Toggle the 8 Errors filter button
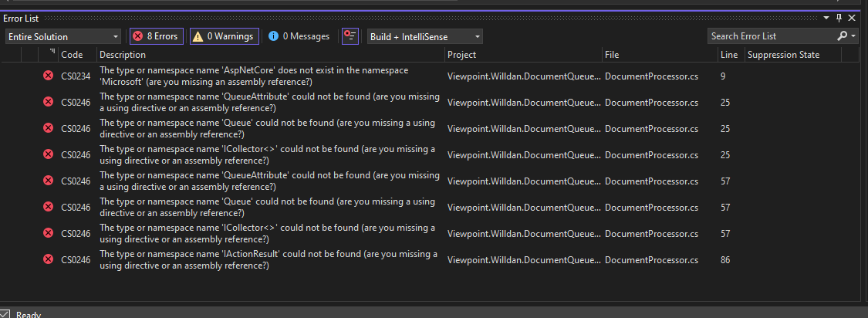Screen dimensions: 868x318 click(x=157, y=36)
